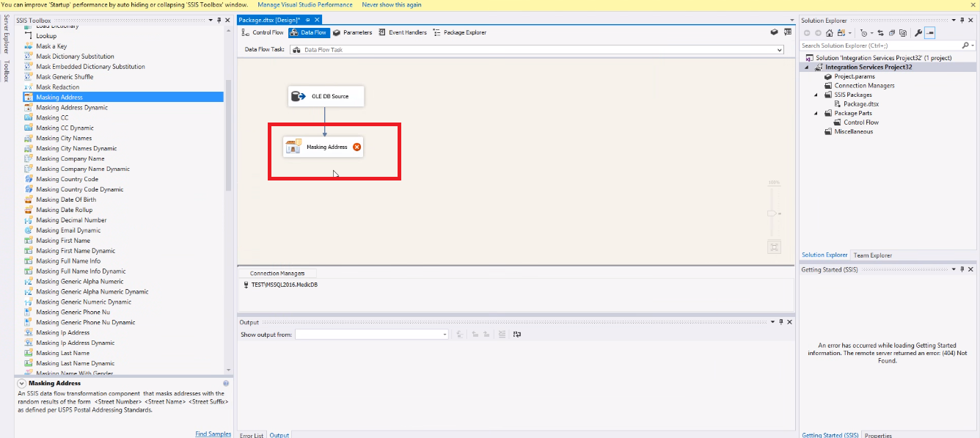980x438 pixels.
Task: Collapse the Package Parts folder
Action: [816, 113]
